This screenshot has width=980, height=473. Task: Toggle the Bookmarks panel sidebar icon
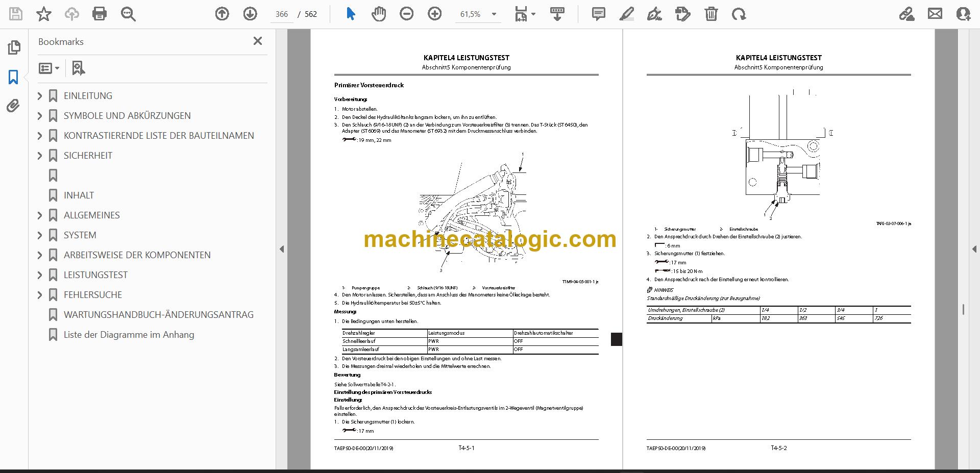click(x=14, y=77)
